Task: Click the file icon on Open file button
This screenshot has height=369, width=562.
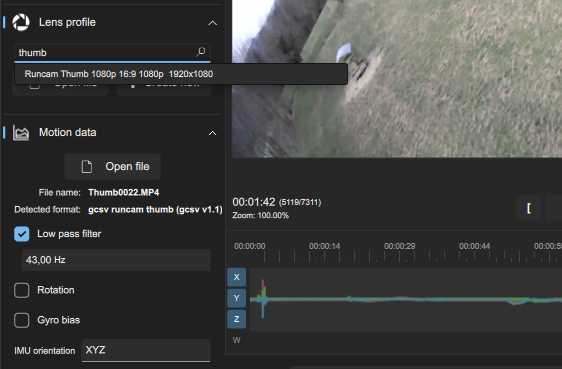Action: coord(86,167)
